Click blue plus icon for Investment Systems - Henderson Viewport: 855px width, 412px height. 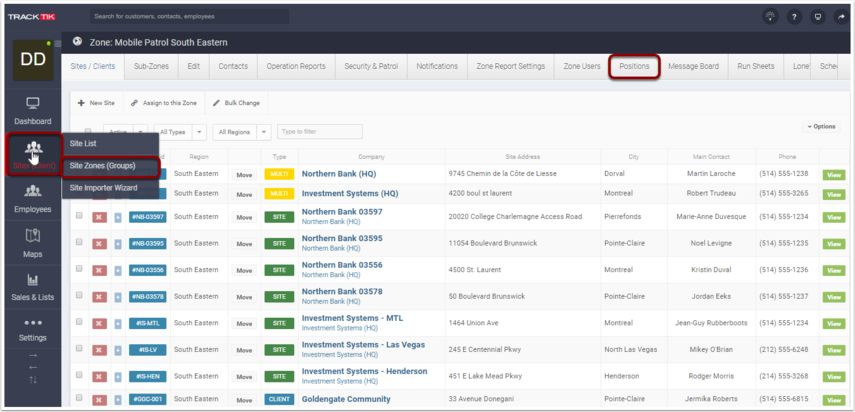[118, 377]
